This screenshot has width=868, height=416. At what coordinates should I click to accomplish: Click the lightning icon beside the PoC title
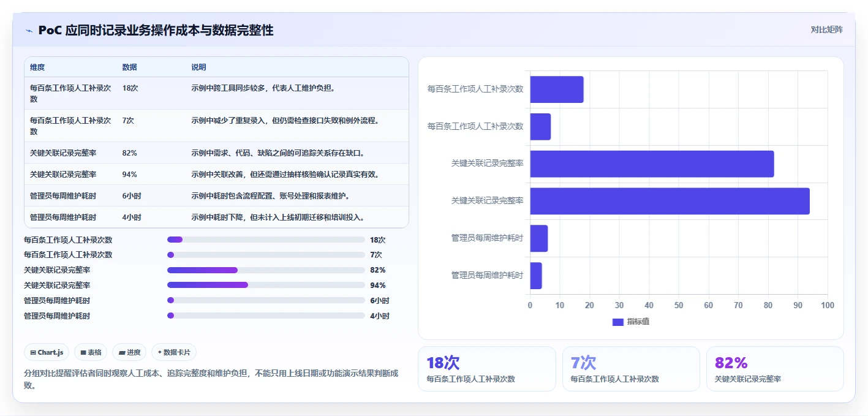click(29, 31)
